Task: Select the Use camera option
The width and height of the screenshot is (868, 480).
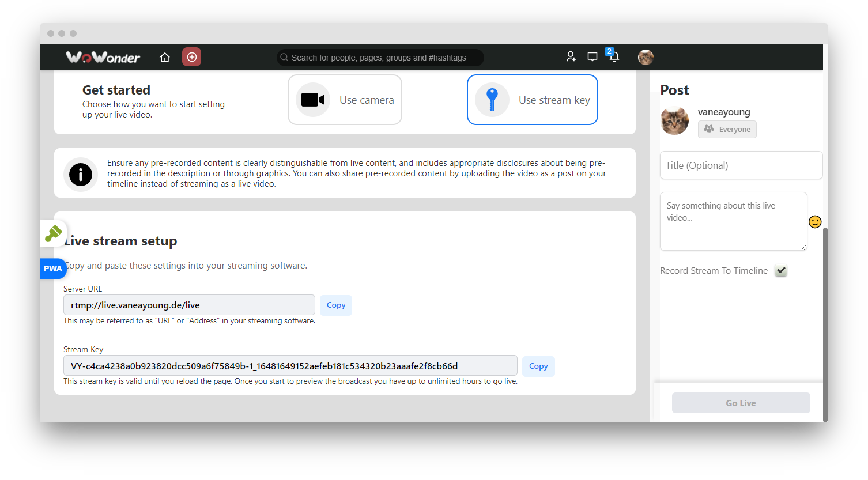Action: click(x=345, y=100)
